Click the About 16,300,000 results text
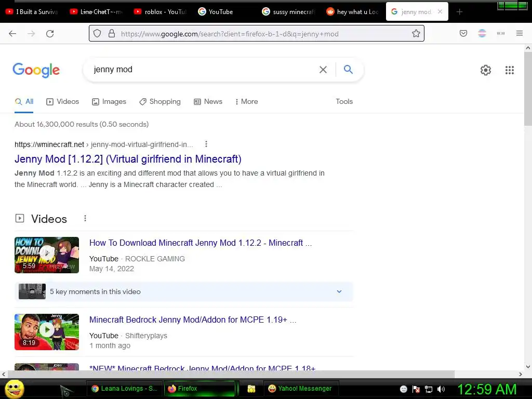 82,124
